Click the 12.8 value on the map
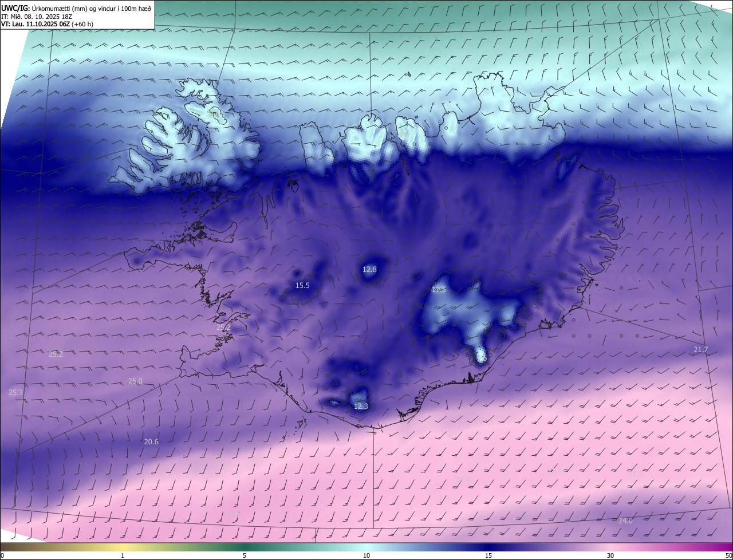The height and width of the screenshot is (560, 733). pos(369,269)
